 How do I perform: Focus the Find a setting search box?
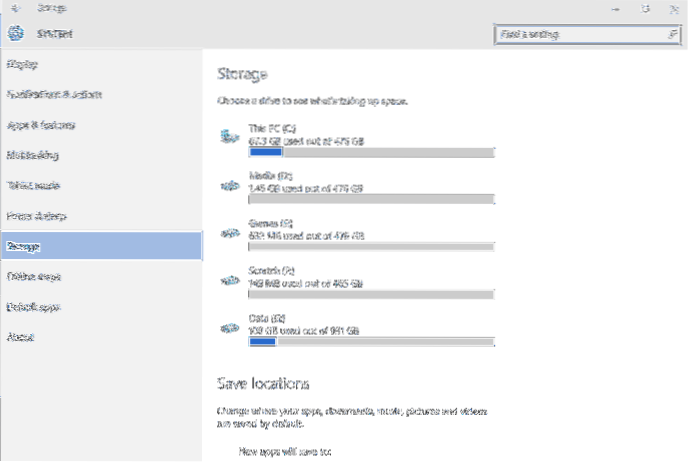(587, 34)
